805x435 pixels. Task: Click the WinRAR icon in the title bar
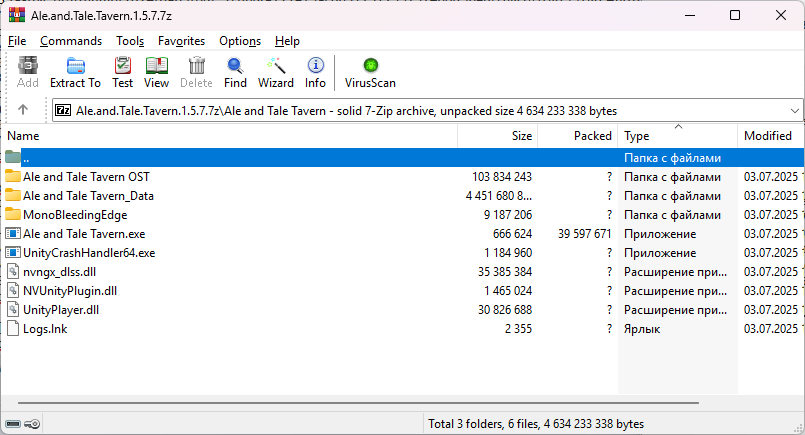tap(17, 15)
